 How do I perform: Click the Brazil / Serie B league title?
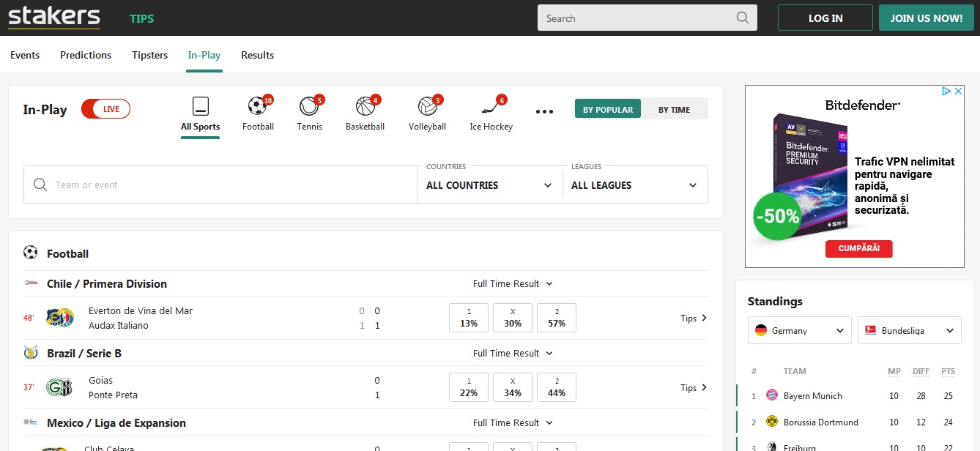84,353
